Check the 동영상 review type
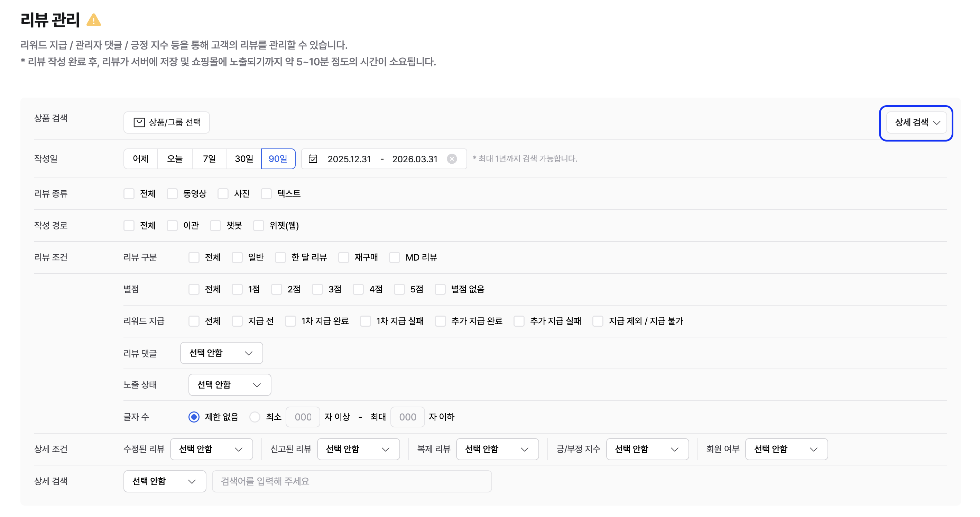 pos(172,194)
